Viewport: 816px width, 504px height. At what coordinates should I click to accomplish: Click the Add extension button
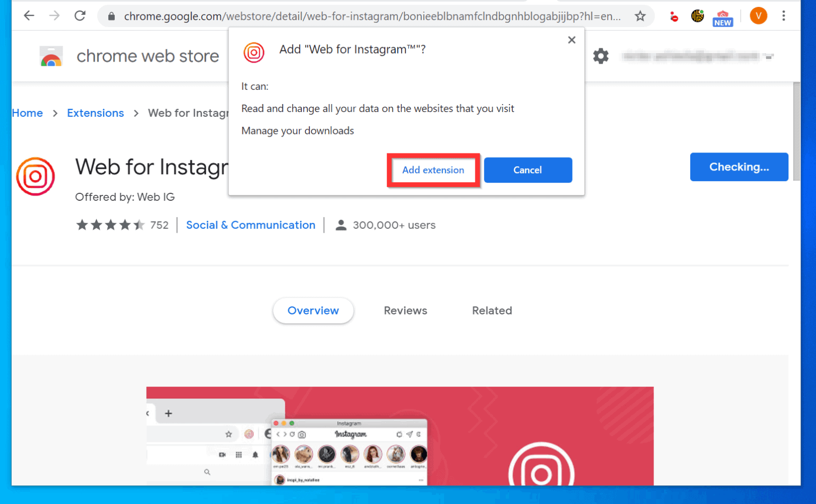pos(433,170)
